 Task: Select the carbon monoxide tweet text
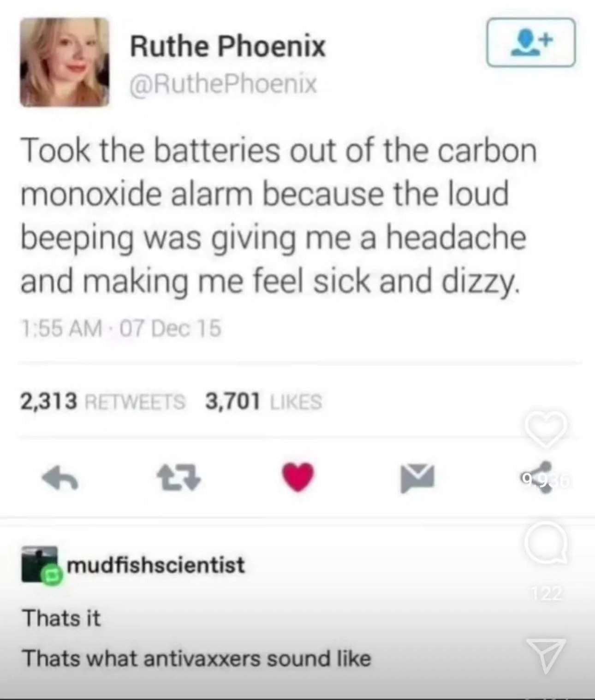(x=278, y=216)
